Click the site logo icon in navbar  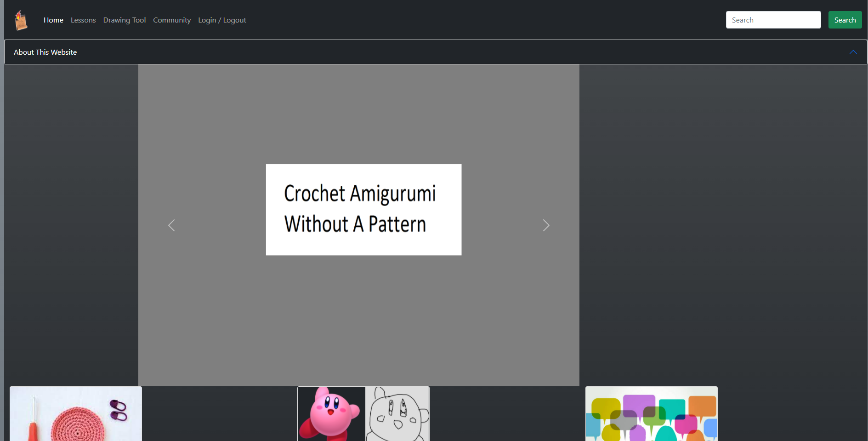pos(21,20)
